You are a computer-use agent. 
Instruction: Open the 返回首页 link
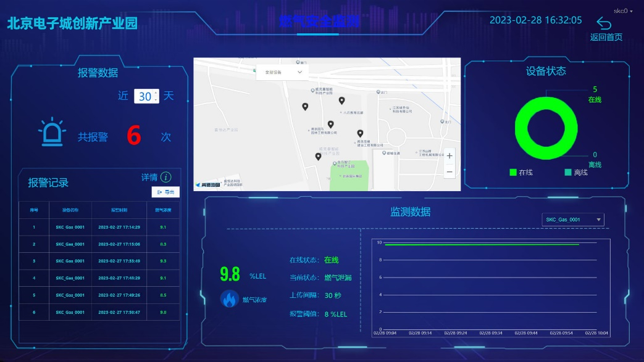pos(606,37)
